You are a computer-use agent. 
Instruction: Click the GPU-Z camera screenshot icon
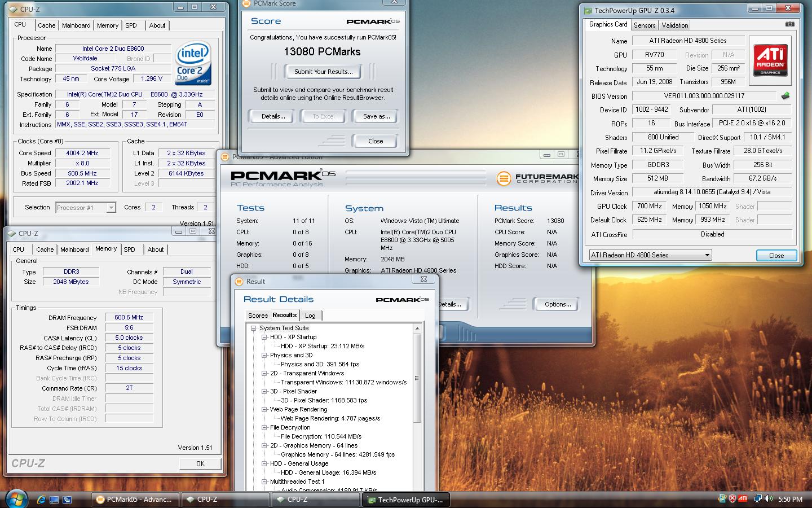(x=789, y=24)
